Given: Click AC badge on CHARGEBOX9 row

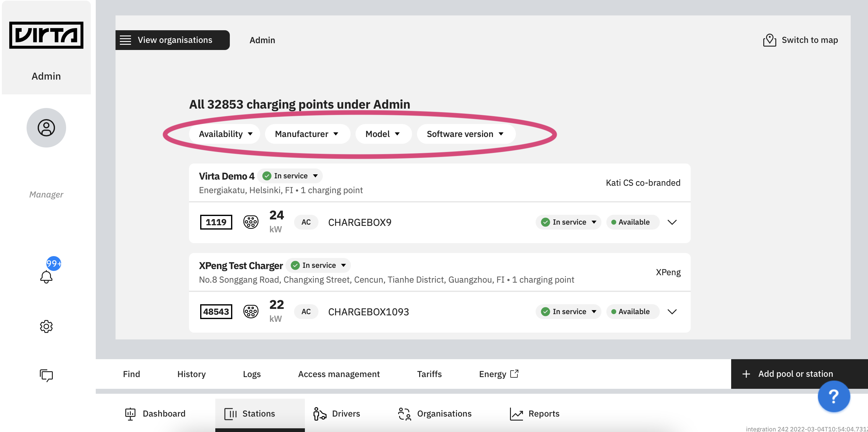Looking at the screenshot, I should click(x=306, y=222).
